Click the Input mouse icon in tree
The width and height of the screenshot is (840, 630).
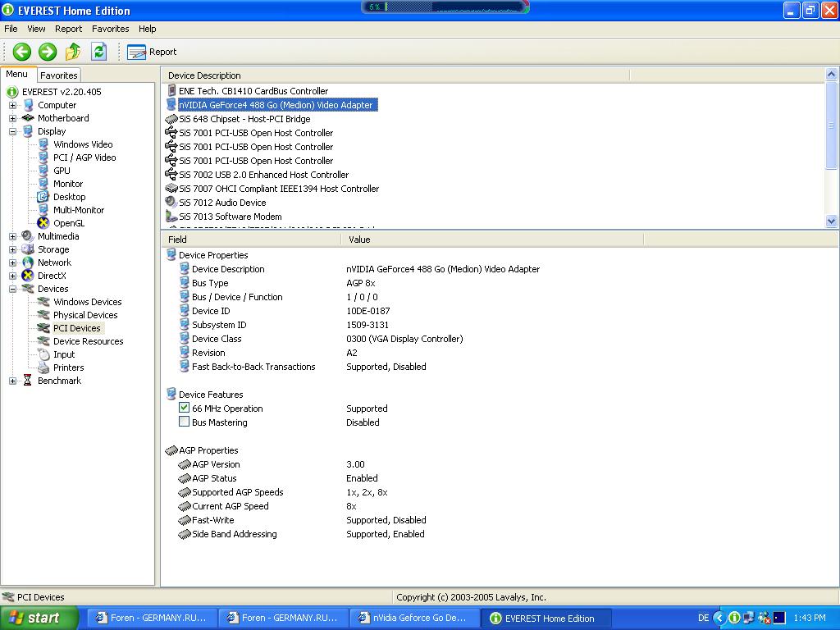tap(43, 354)
